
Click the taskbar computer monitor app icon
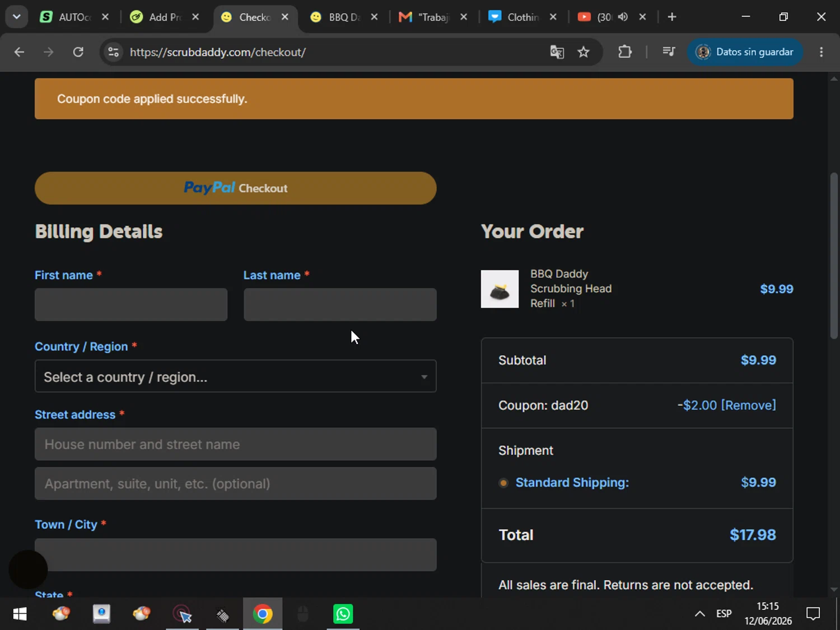[101, 614]
